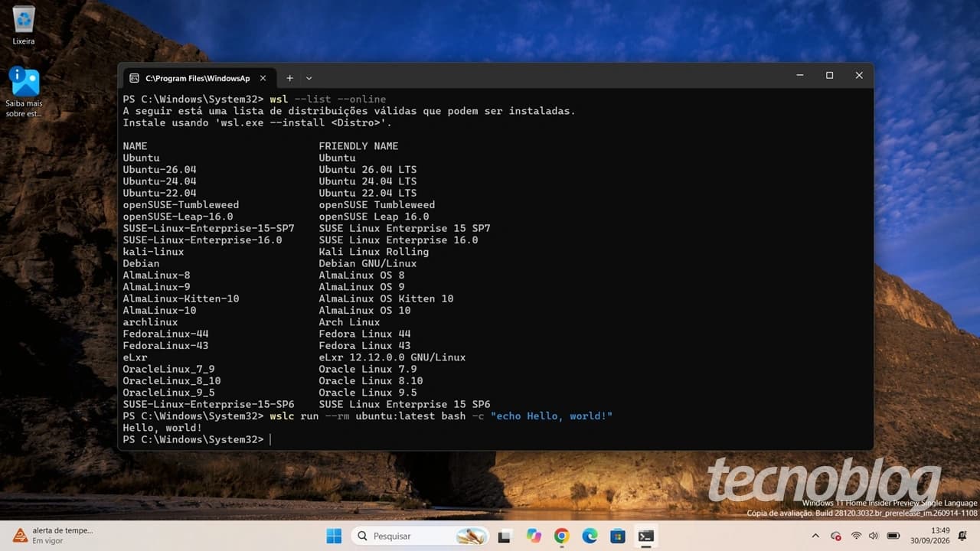Viewport: 980px width, 551px height.
Task: Click 'SUSE-Linux-Enterprise-16.0' in the list
Action: pyautogui.click(x=202, y=240)
